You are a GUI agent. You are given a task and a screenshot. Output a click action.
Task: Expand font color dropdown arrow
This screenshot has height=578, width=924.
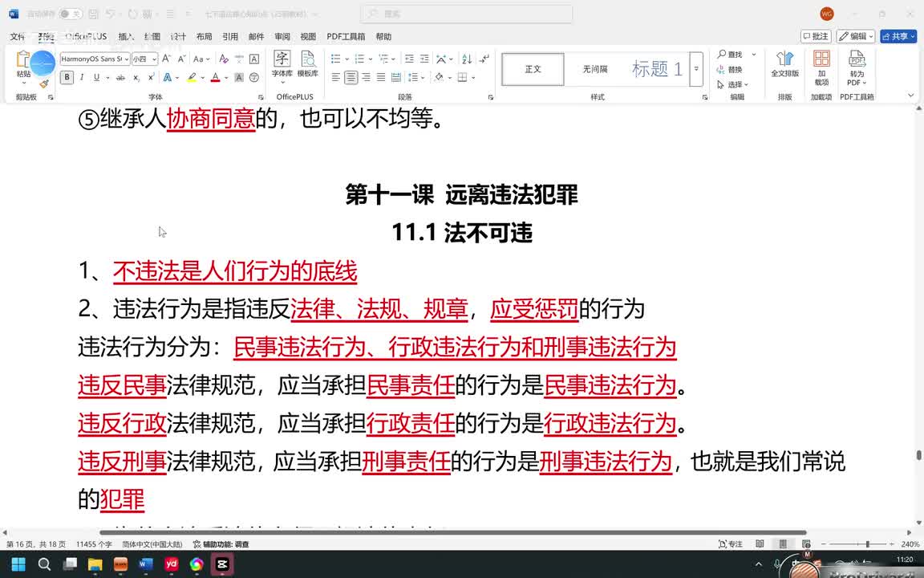pos(226,77)
